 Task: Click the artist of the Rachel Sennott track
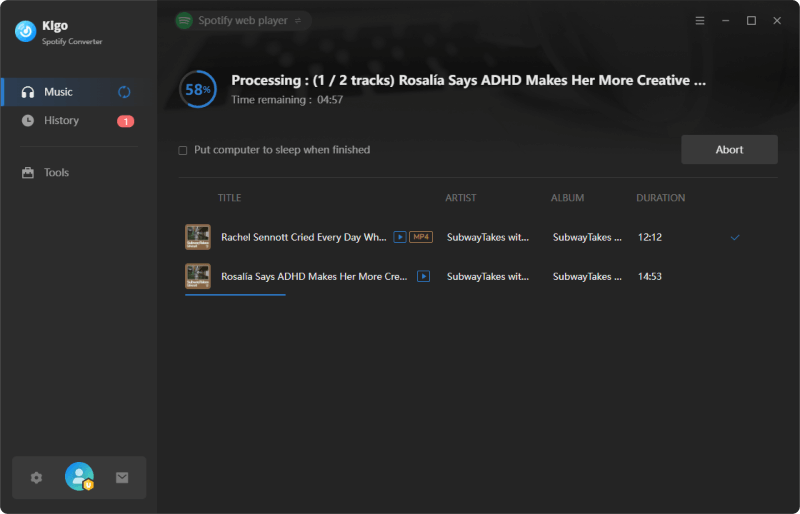tap(488, 237)
